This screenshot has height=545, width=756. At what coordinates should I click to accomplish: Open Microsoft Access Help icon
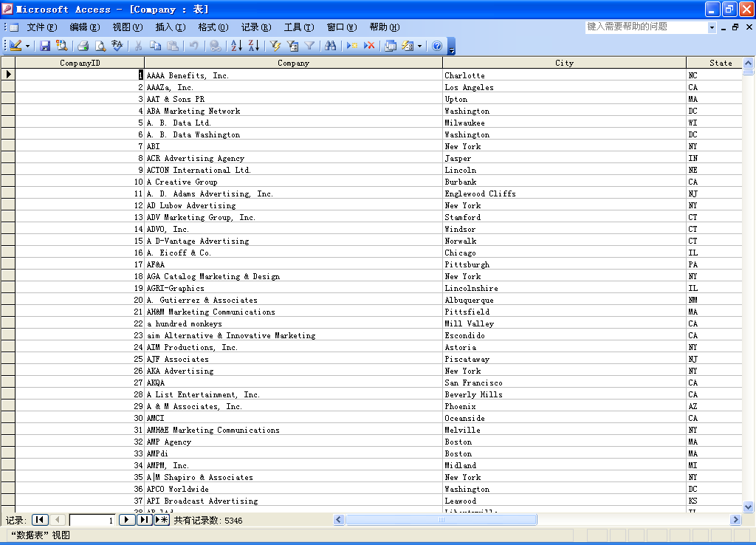(x=437, y=46)
